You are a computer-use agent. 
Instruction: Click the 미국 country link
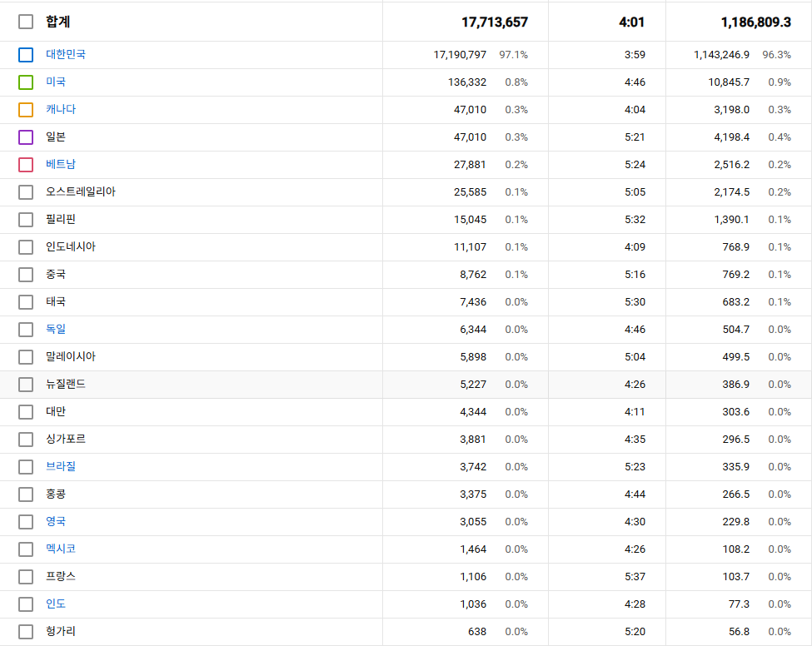[56, 82]
